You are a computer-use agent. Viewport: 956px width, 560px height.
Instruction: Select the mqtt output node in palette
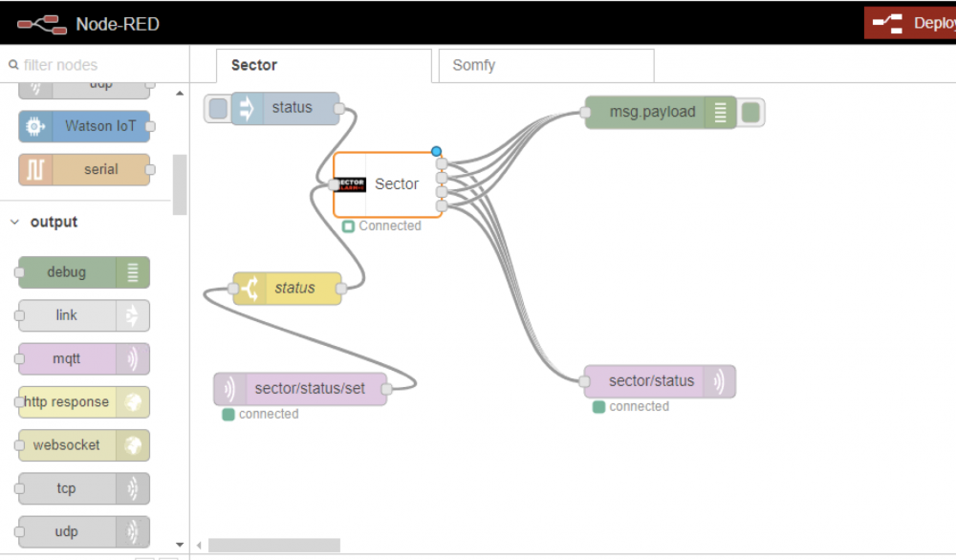click(x=84, y=359)
